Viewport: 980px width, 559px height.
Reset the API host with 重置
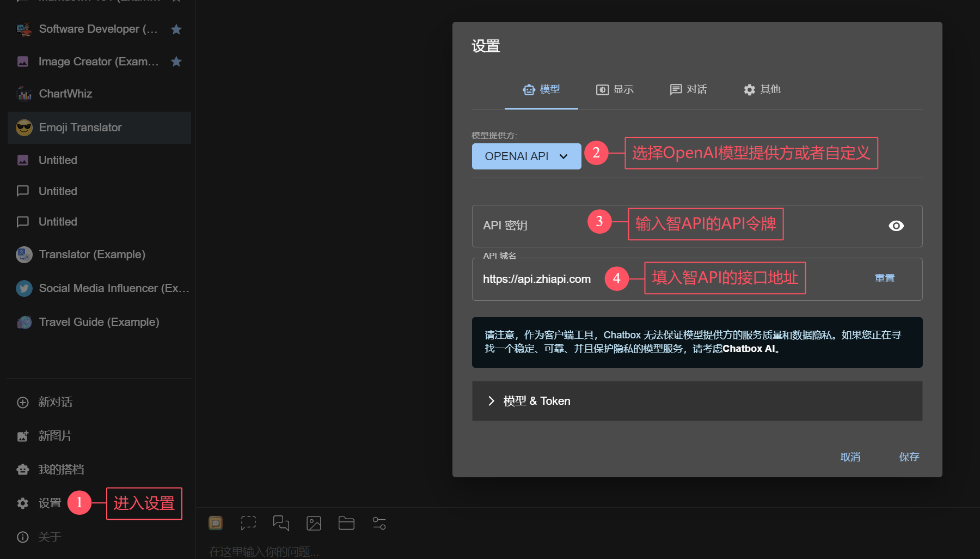pos(885,278)
